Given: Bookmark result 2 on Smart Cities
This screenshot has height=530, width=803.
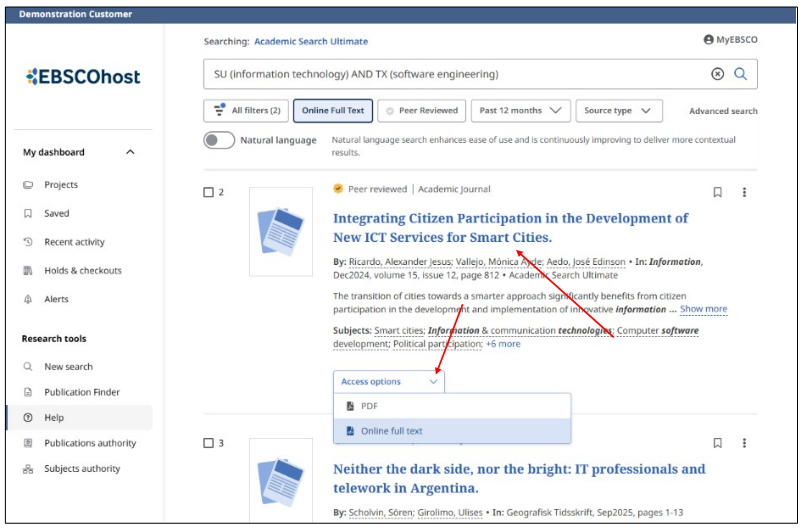Looking at the screenshot, I should tap(717, 192).
